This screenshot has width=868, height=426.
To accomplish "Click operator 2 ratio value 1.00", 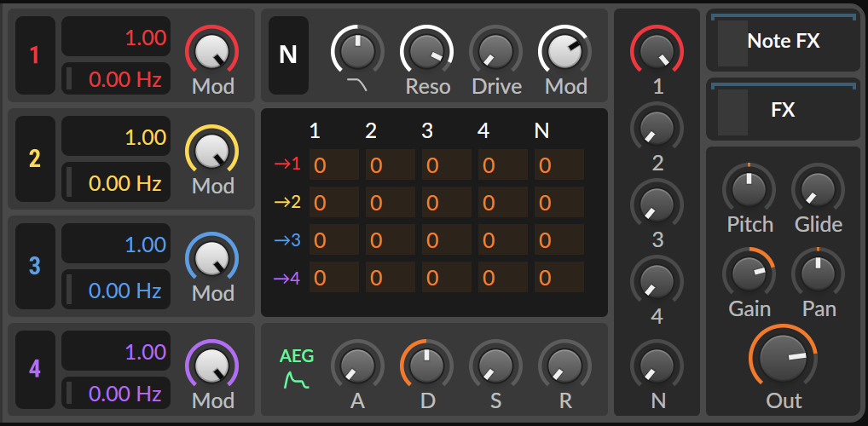I will pyautogui.click(x=116, y=137).
